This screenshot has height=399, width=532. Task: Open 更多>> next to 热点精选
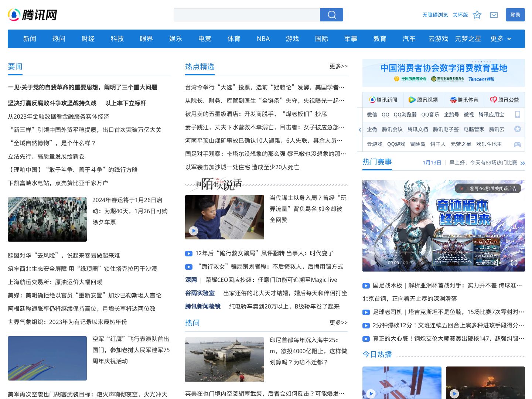tap(338, 66)
